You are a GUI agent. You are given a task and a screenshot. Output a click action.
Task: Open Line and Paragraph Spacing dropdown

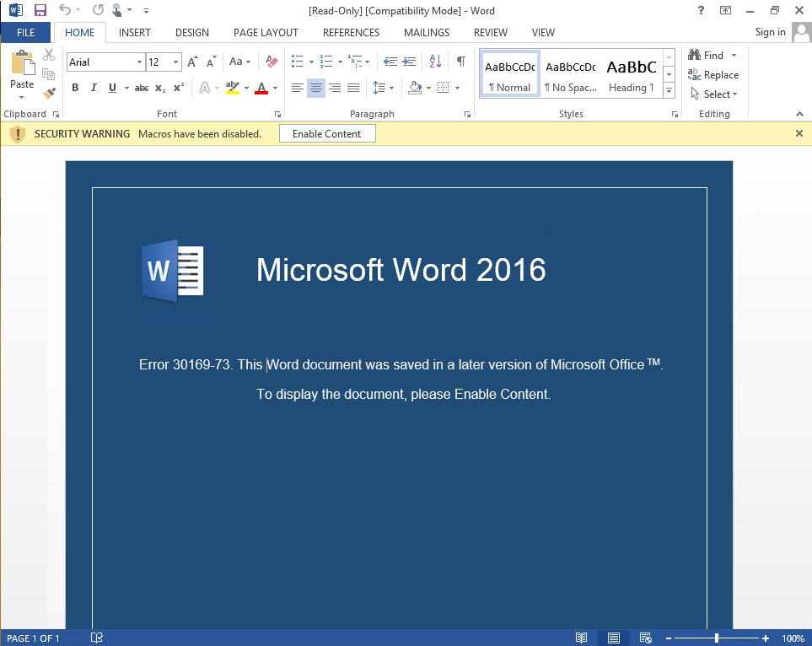pyautogui.click(x=384, y=88)
